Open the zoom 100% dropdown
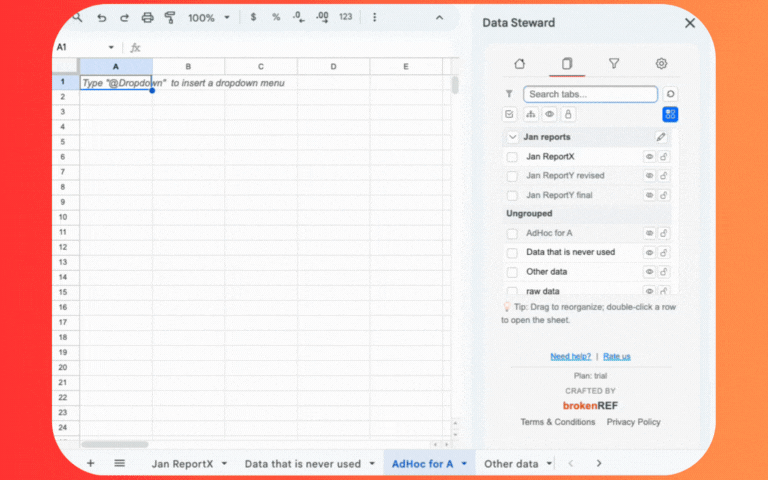768x480 pixels. [209, 18]
